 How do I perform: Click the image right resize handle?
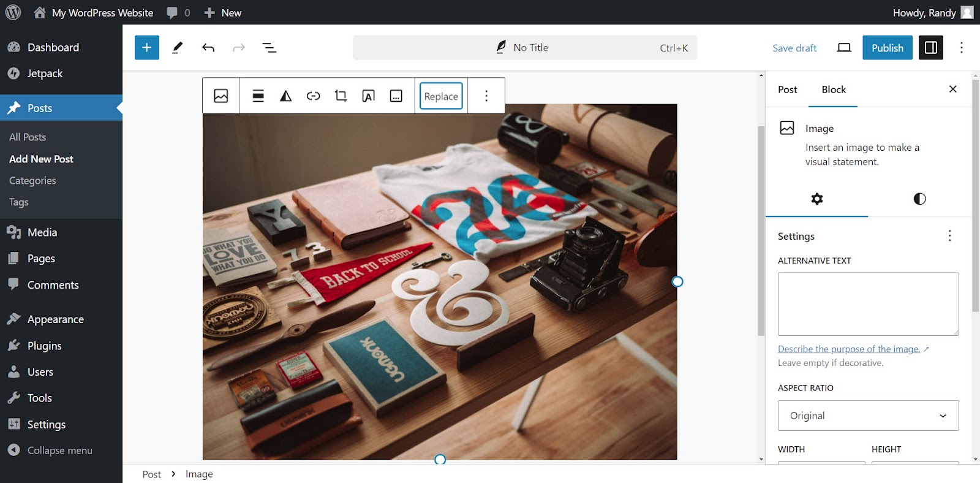click(x=677, y=281)
